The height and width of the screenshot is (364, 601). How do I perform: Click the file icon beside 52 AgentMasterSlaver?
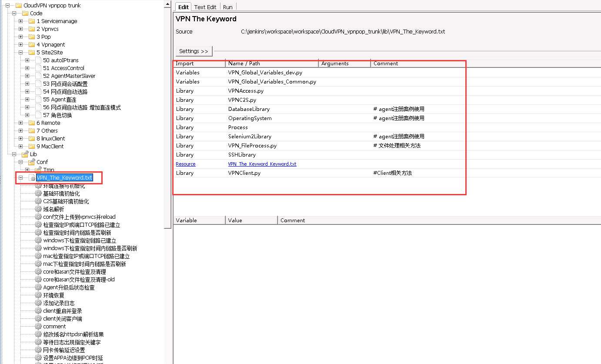pyautogui.click(x=38, y=76)
